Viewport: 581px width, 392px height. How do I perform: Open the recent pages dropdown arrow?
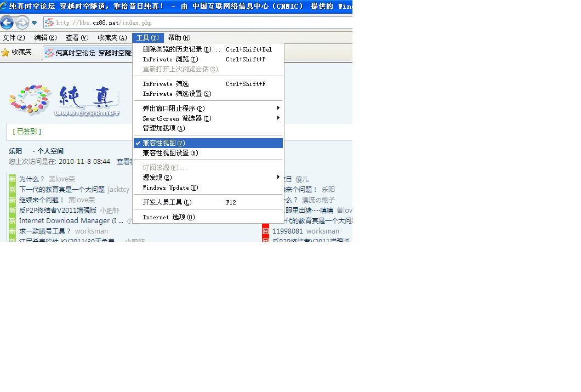click(x=35, y=23)
